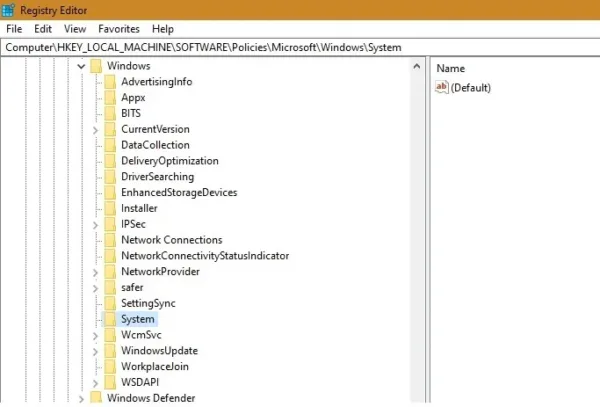600x407 pixels.
Task: Click the CurrentVersion folder icon
Action: (110, 129)
